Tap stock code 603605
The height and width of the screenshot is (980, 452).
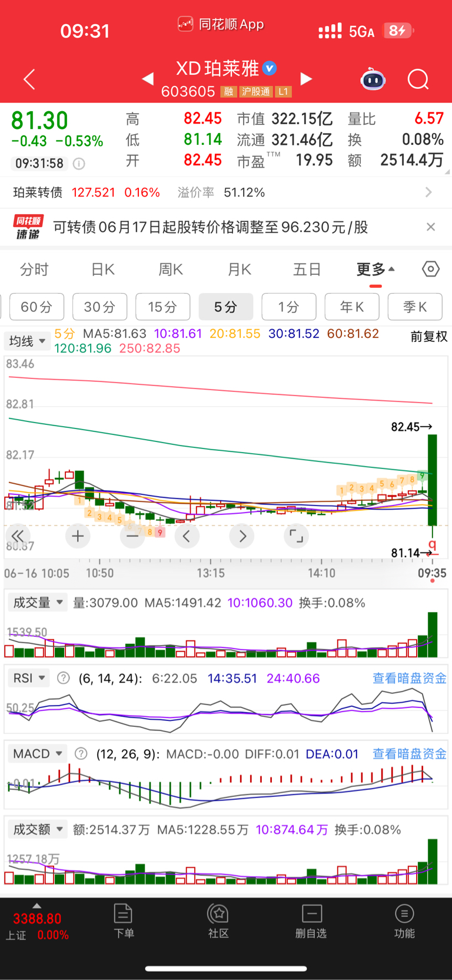tap(188, 92)
